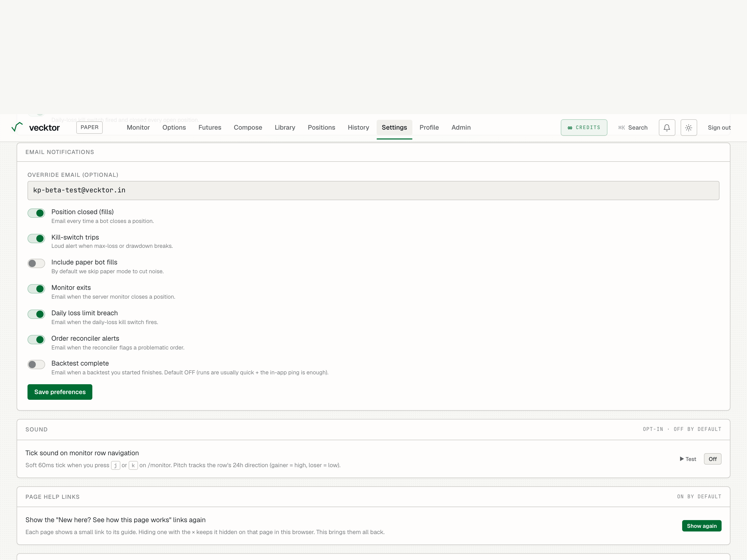Click the 'ON BY DEFAULT' note
The height and width of the screenshot is (560, 747).
coord(699,497)
